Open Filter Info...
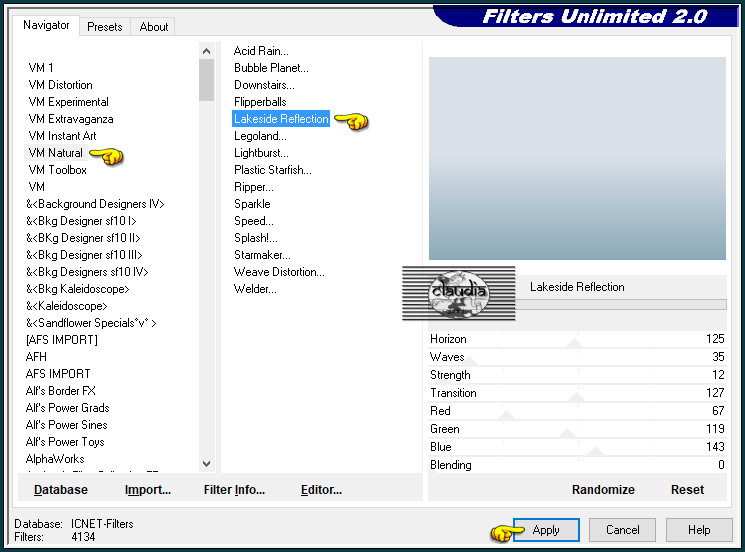The height and width of the screenshot is (552, 745). click(x=234, y=490)
